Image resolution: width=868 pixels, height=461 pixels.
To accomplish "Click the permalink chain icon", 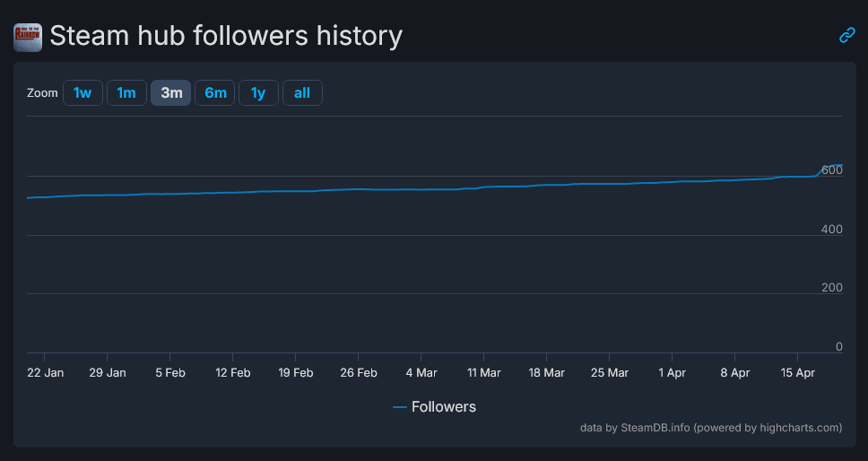I will 846,35.
